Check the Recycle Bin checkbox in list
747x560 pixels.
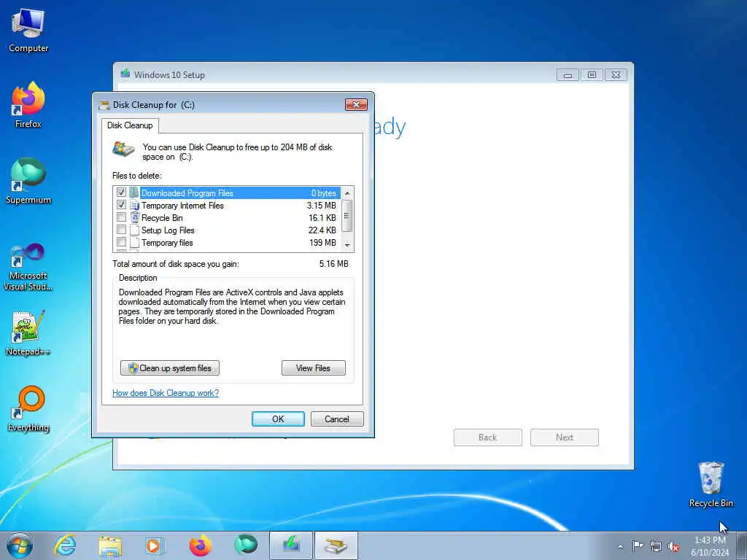click(122, 217)
